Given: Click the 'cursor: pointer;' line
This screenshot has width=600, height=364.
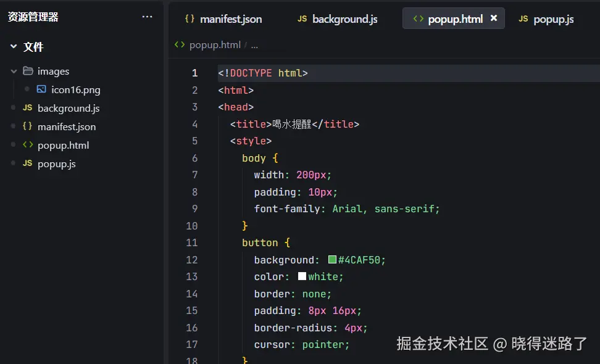Looking at the screenshot, I should pos(302,344).
